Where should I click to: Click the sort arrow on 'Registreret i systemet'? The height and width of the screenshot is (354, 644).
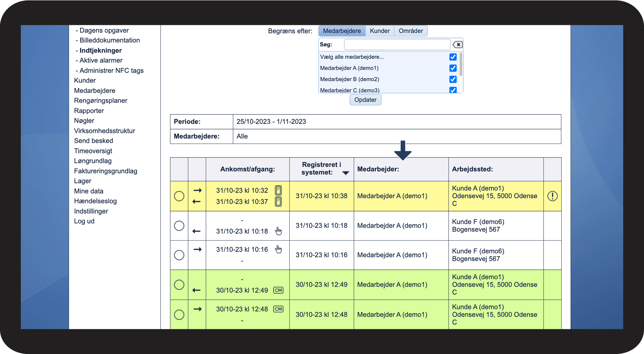[x=346, y=173]
